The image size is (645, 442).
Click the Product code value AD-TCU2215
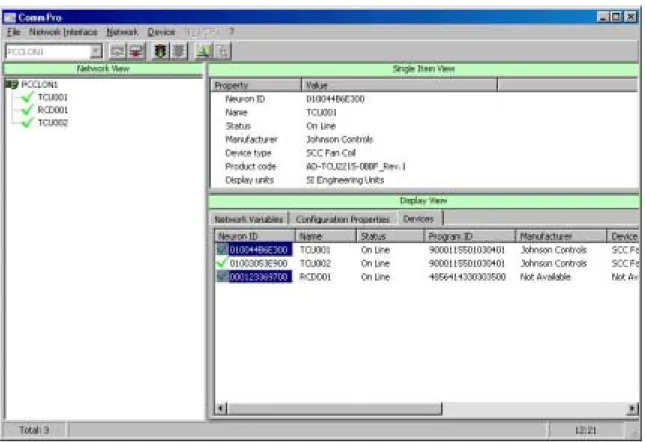[356, 167]
